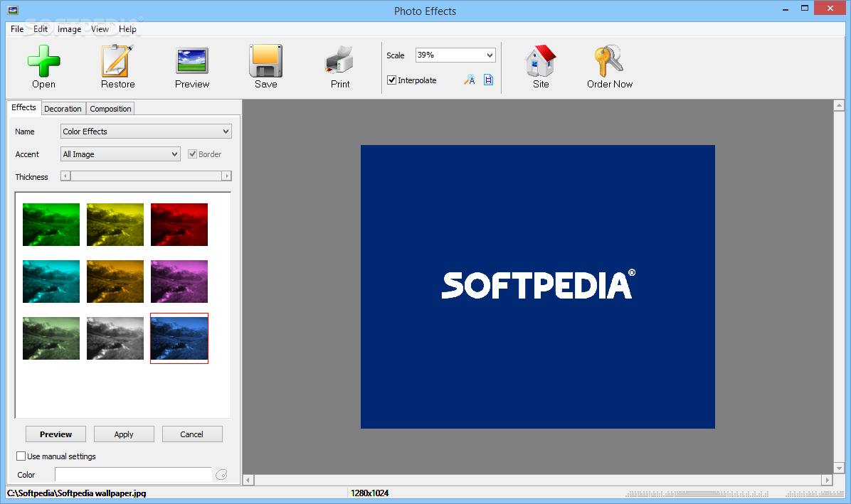This screenshot has height=504, width=851.
Task: Click the Cancel button
Action: point(191,434)
